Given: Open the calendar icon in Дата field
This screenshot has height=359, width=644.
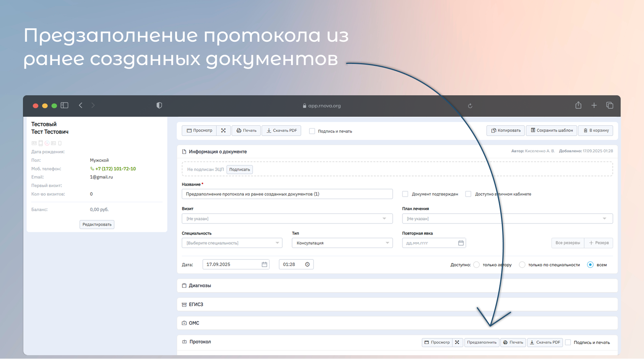Looking at the screenshot, I should 264,264.
